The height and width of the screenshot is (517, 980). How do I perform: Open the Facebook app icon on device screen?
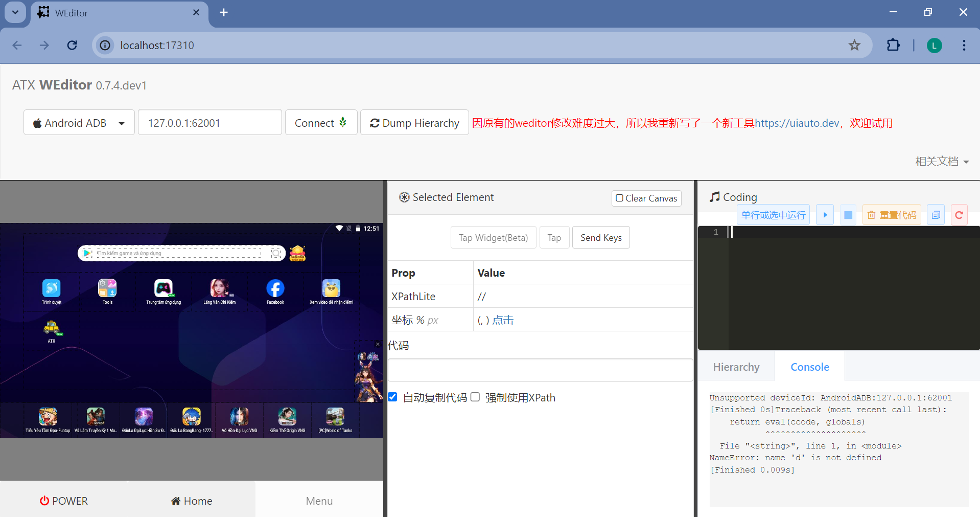click(275, 291)
